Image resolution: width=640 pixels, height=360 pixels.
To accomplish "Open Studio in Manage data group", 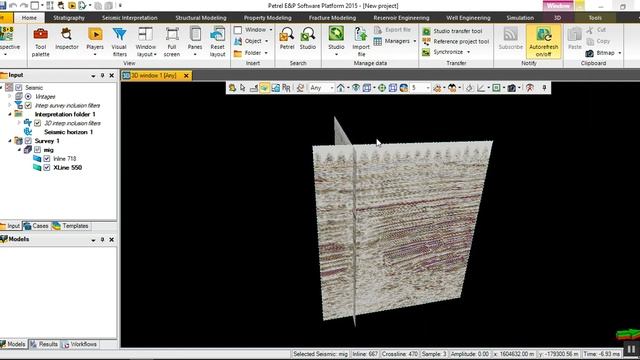I will coord(336,42).
